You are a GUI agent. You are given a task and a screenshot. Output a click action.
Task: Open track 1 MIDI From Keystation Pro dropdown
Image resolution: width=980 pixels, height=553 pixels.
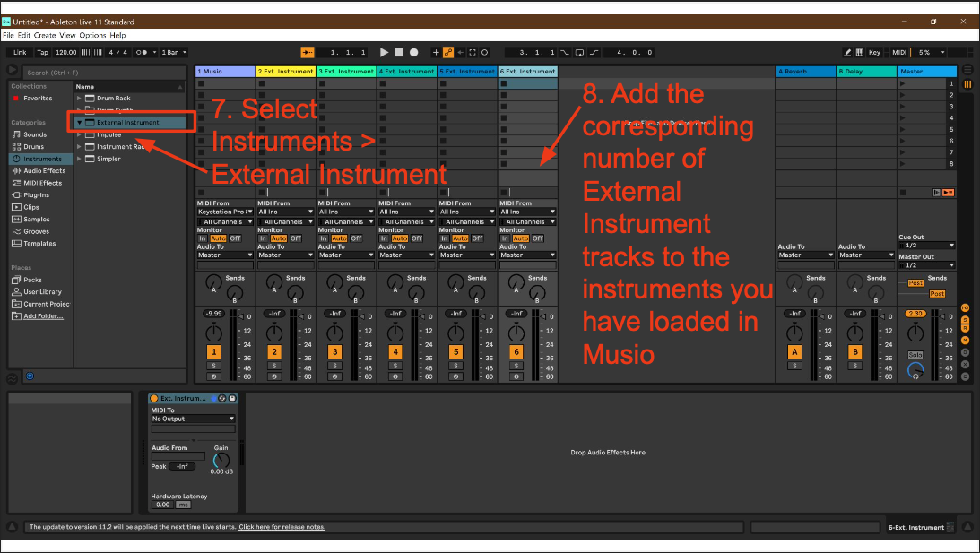[225, 212]
